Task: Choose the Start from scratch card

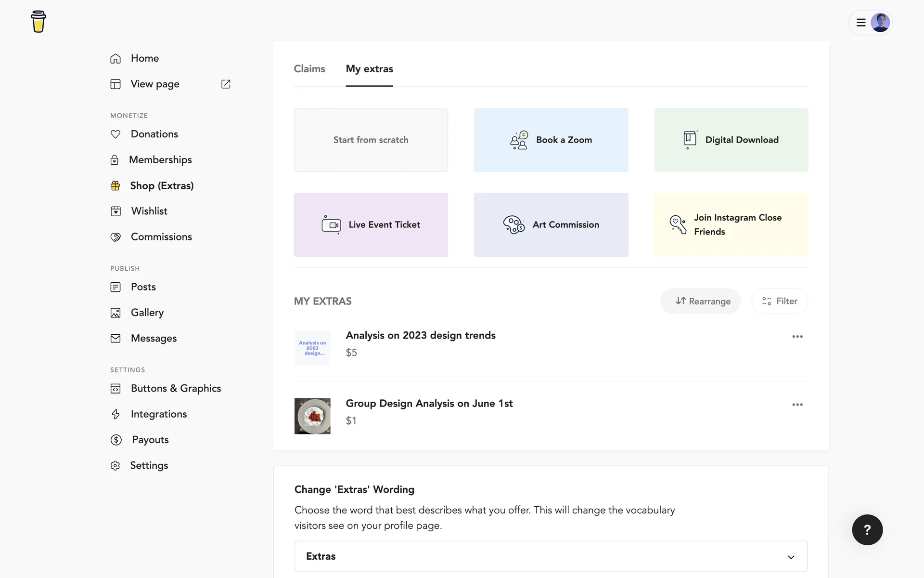Action: (x=371, y=140)
